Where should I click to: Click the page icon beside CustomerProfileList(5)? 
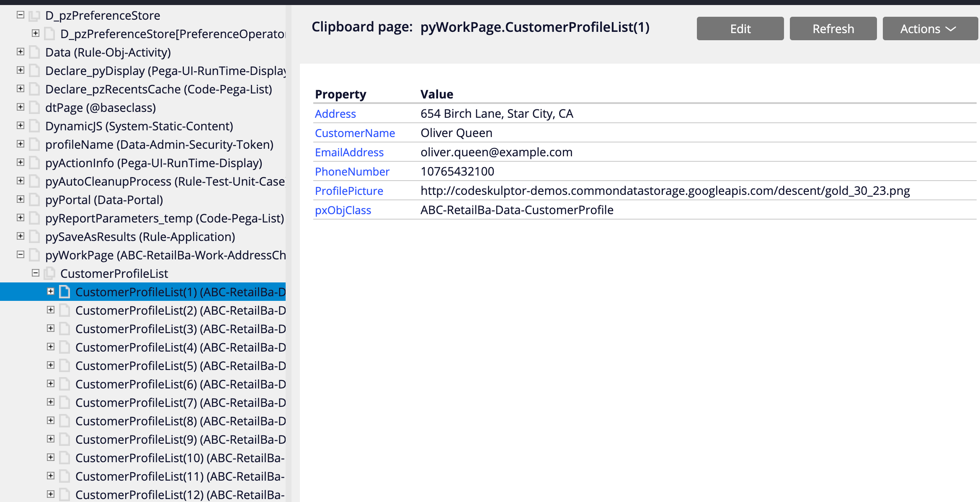point(64,365)
